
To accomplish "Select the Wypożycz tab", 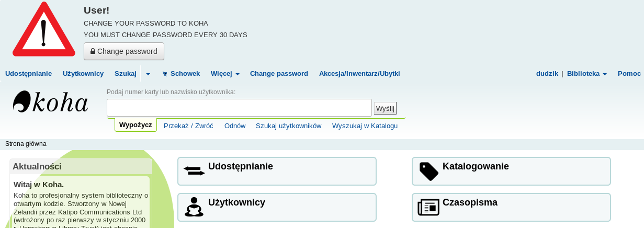I will point(135,126).
